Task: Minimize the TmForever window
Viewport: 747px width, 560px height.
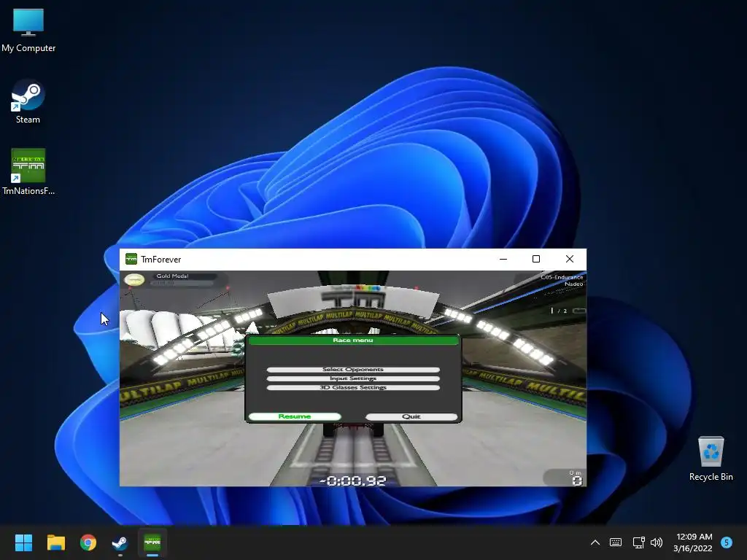Action: click(x=503, y=259)
